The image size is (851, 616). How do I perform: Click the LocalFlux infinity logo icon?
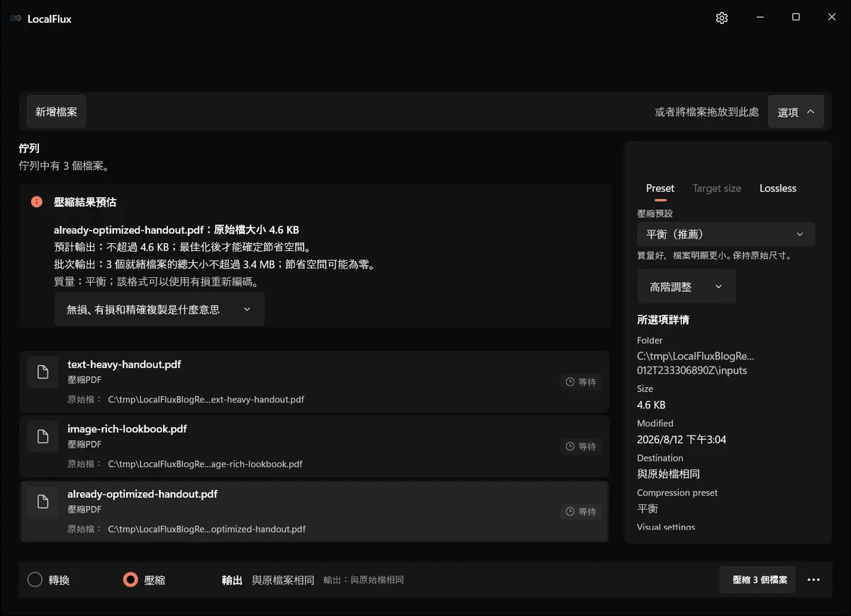16,18
